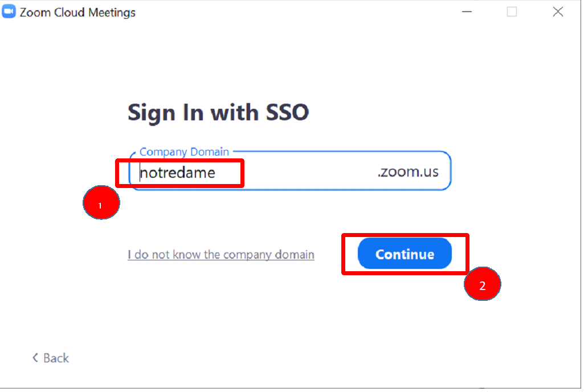Click the word "Sign" in the page heading

[x=150, y=112]
